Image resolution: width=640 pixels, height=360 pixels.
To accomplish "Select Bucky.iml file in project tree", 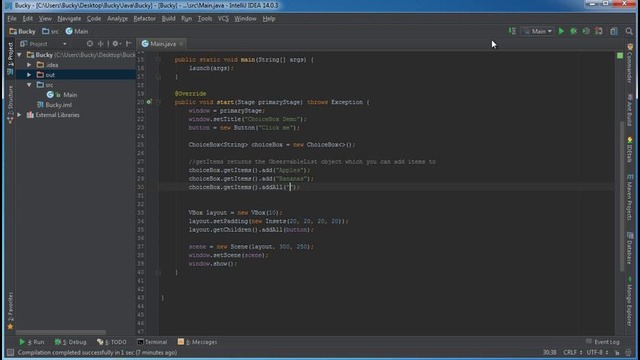I will [58, 105].
